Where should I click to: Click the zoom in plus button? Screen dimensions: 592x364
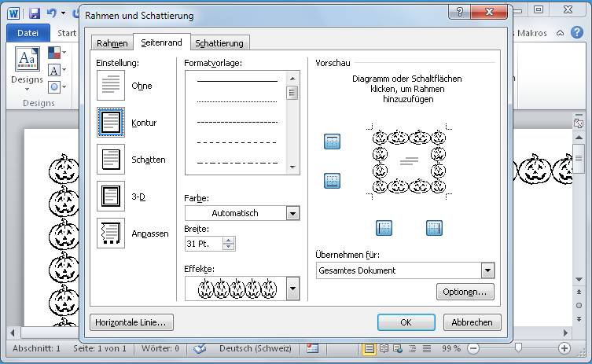tap(564, 348)
